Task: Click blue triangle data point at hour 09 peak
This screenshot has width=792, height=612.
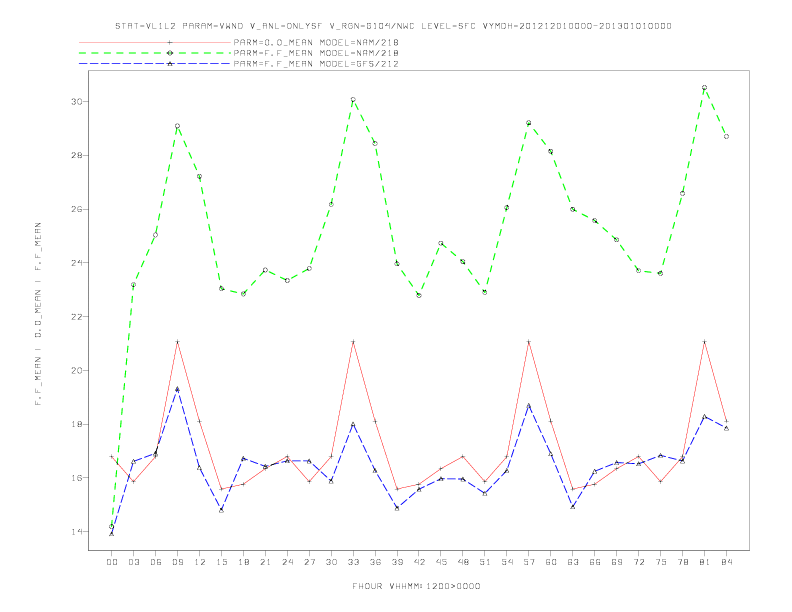Action: click(x=177, y=389)
